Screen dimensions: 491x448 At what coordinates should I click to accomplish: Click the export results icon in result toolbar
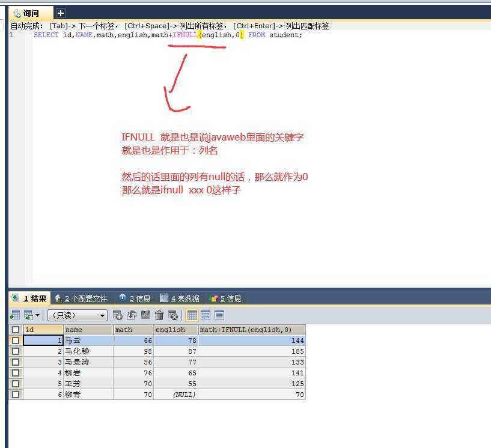[14, 315]
